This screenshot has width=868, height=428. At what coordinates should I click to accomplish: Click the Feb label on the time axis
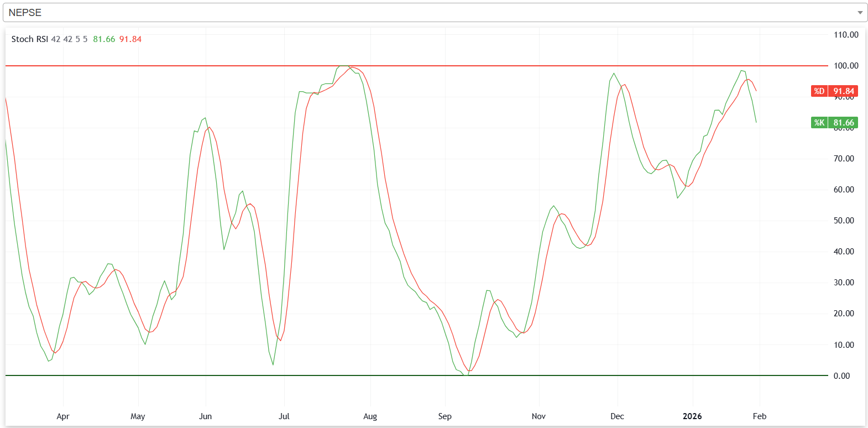coord(759,416)
